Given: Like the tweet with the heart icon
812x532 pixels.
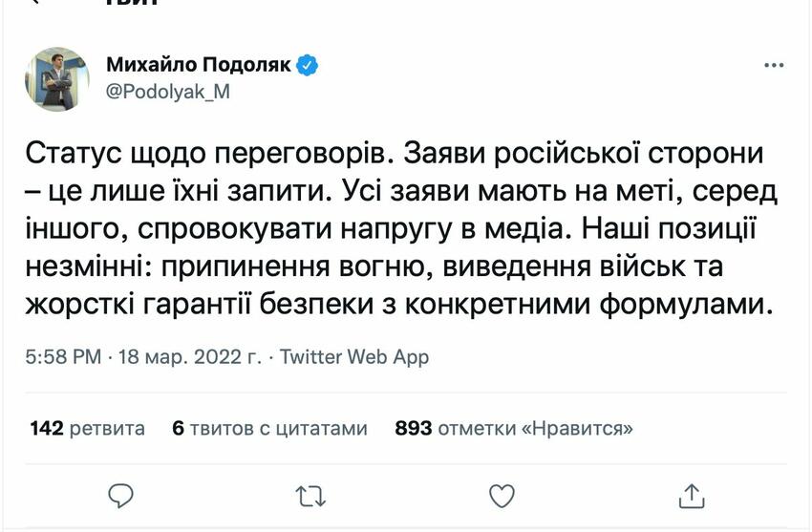Looking at the screenshot, I should pos(502,495).
